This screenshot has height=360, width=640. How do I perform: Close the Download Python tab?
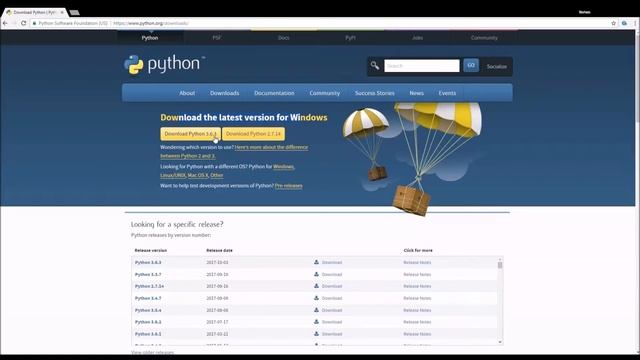[62, 12]
